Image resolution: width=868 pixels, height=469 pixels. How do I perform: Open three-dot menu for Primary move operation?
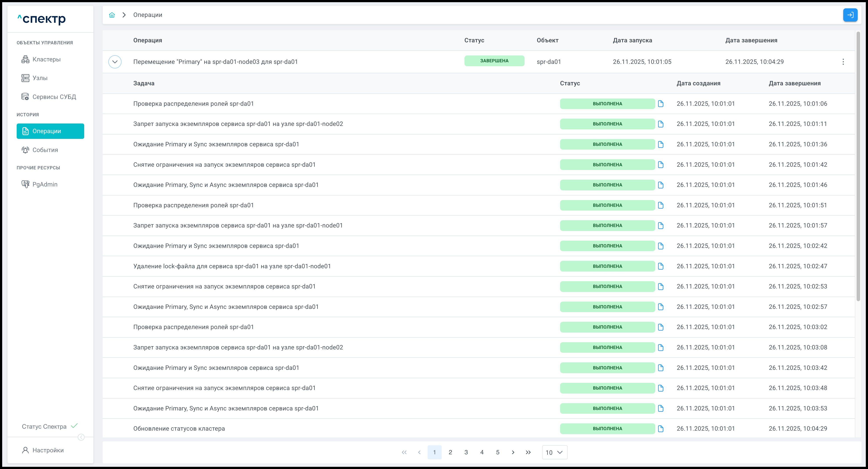click(843, 62)
